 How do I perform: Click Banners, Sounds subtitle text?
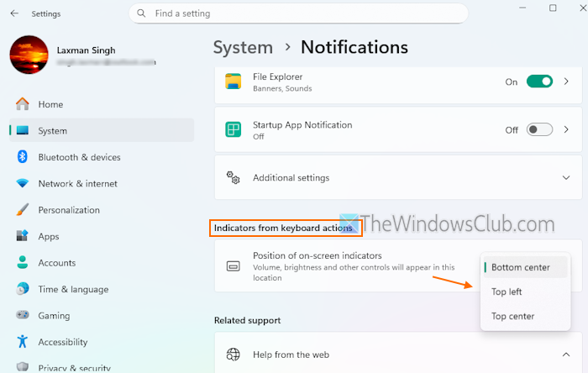(x=282, y=88)
